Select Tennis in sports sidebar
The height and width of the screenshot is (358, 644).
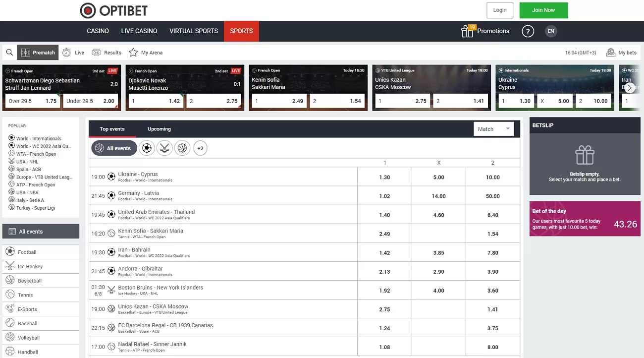point(41,295)
